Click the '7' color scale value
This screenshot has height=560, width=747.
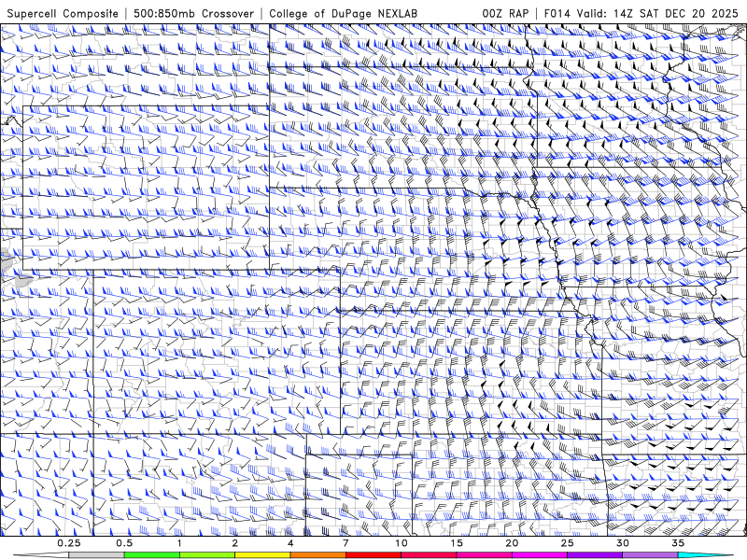pos(345,543)
